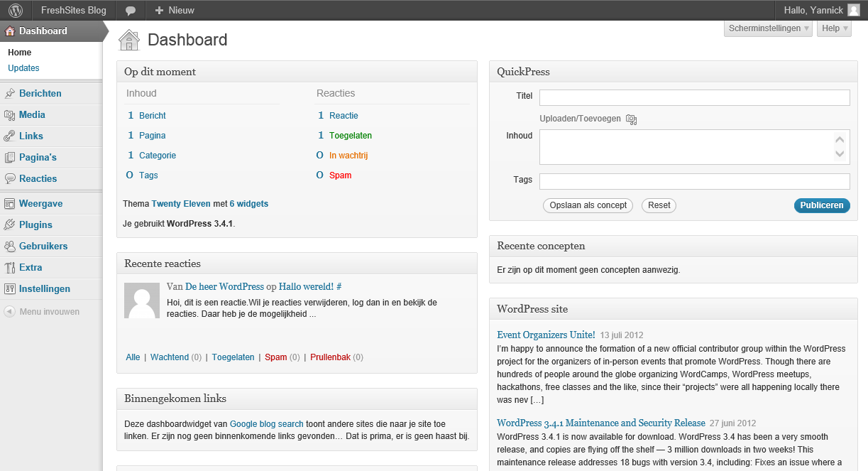Click the Media icon in sidebar

tap(10, 115)
